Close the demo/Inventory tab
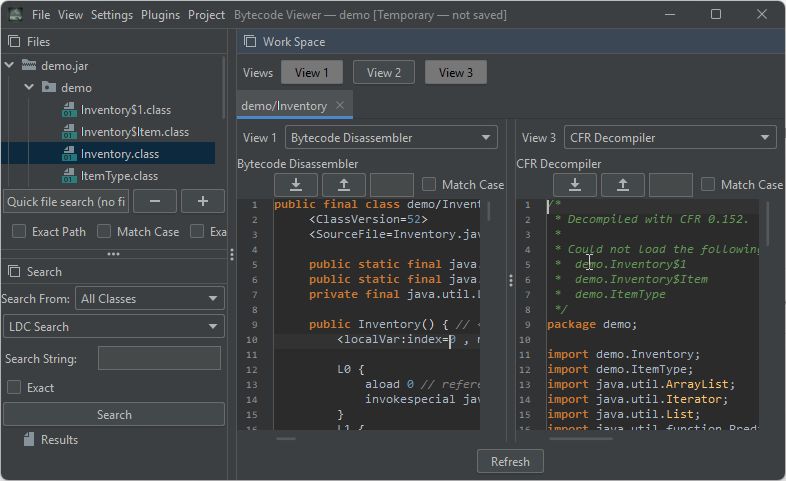Screen dimensions: 786x481 pyautogui.click(x=340, y=105)
